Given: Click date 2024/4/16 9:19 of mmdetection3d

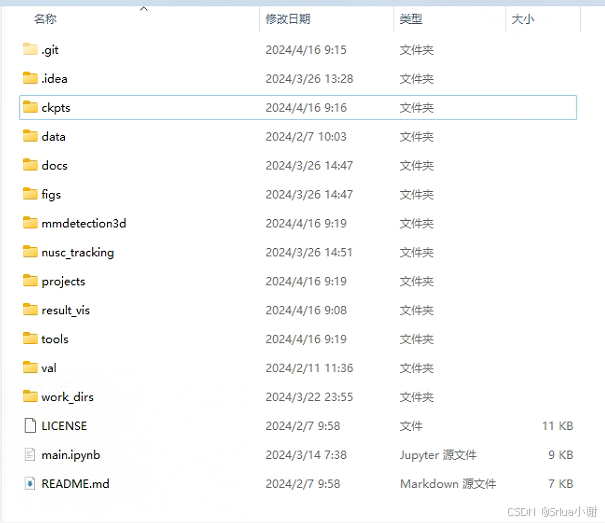Looking at the screenshot, I should coord(306,223).
